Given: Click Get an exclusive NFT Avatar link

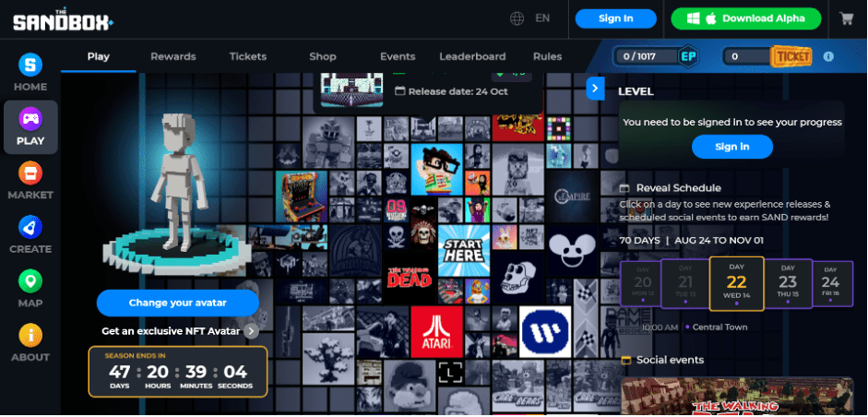Looking at the screenshot, I should (x=171, y=331).
